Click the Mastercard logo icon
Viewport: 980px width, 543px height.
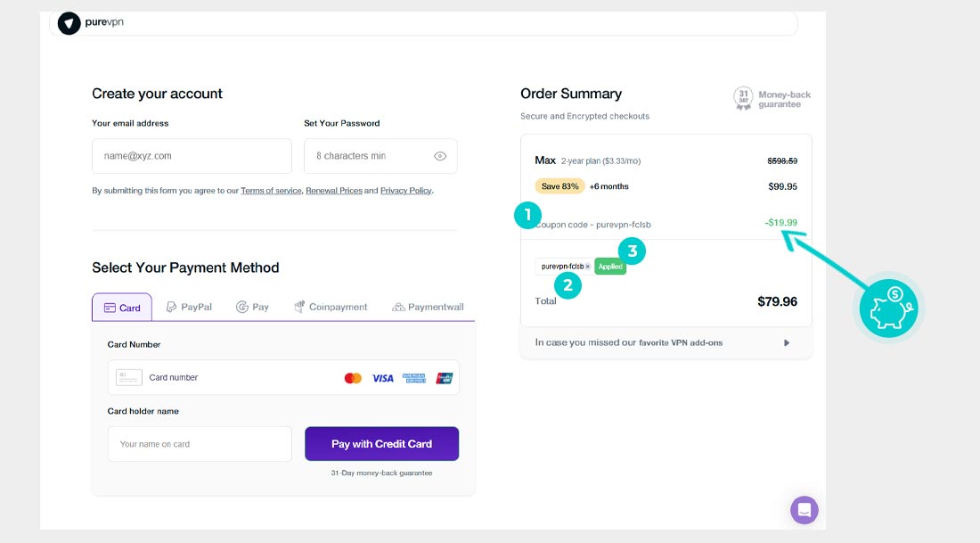[x=353, y=378]
